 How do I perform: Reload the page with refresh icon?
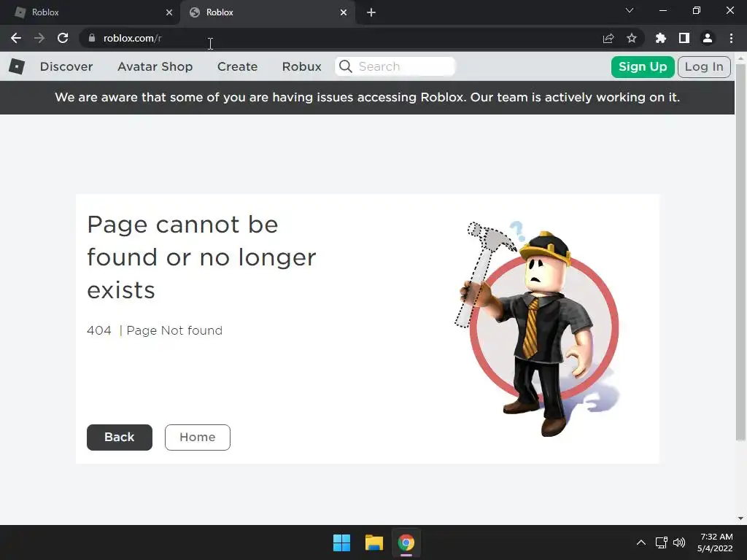pyautogui.click(x=63, y=38)
